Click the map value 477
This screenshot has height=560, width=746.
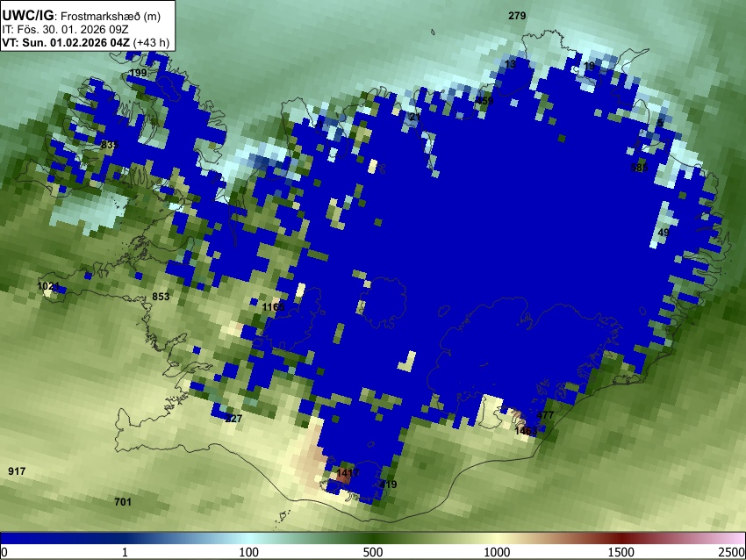click(545, 415)
